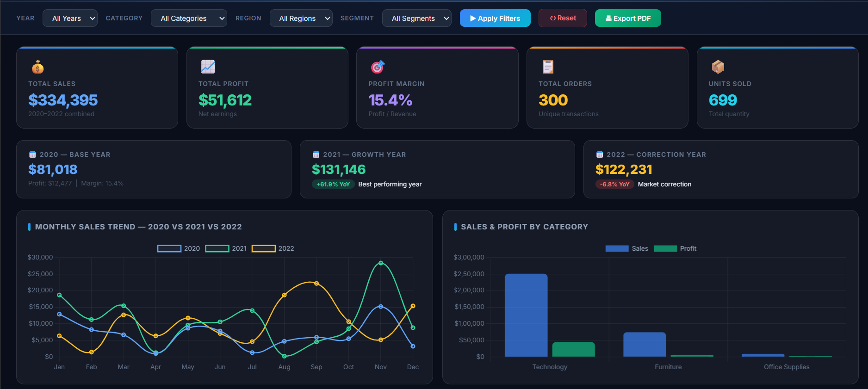Toggle the Profit series in the category legend
This screenshot has height=389, width=868.
tap(675, 248)
